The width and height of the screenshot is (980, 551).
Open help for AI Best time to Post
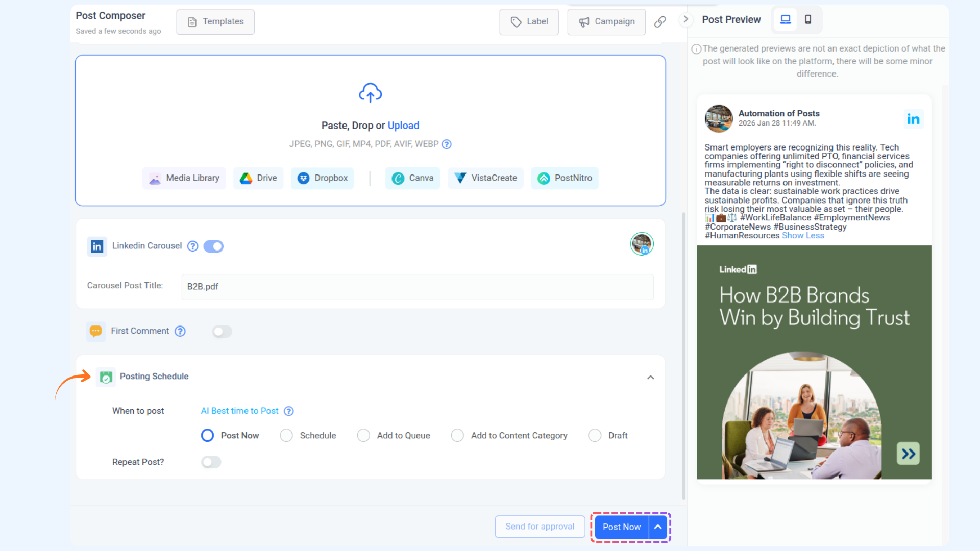[289, 411]
